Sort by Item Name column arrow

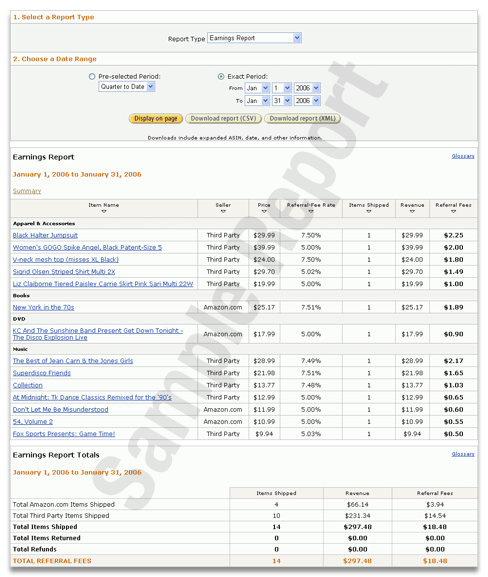(104, 212)
